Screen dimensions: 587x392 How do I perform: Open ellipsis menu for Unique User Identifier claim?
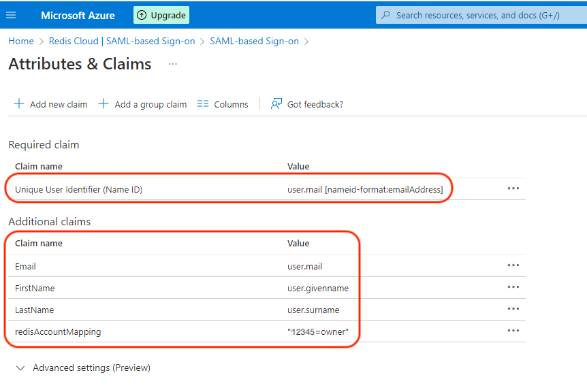pyautogui.click(x=513, y=189)
